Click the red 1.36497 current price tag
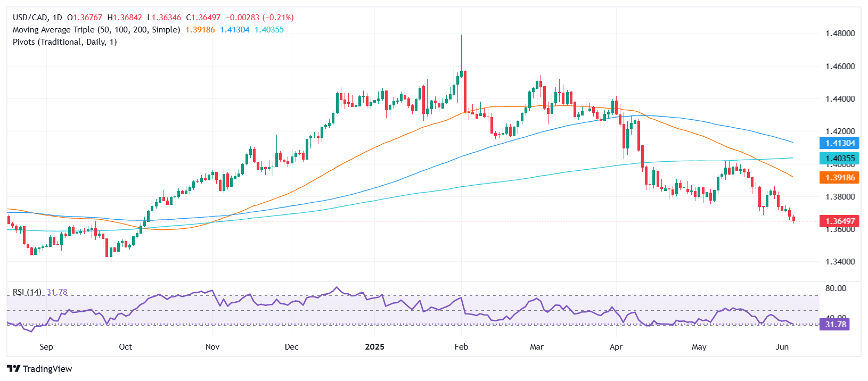The height and width of the screenshot is (381, 868). click(840, 221)
